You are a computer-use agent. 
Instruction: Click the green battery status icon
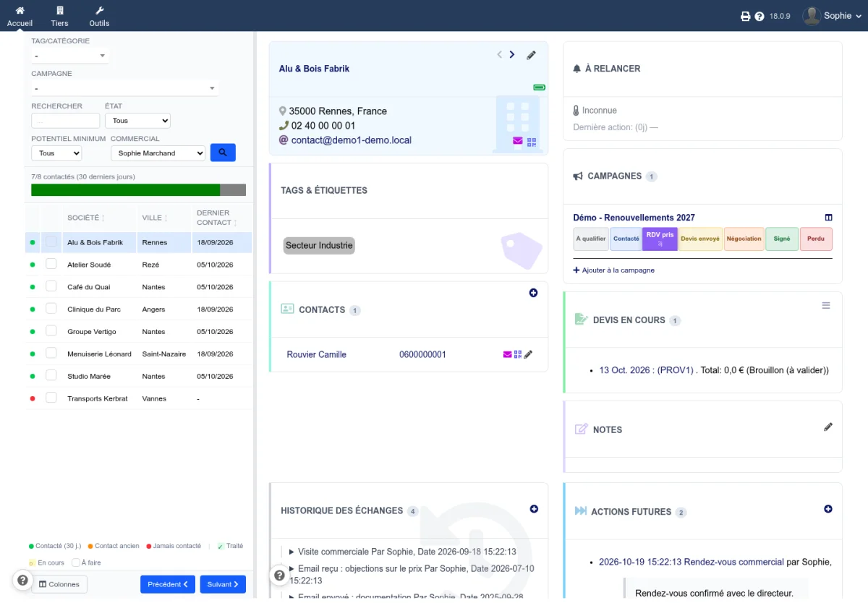point(540,87)
